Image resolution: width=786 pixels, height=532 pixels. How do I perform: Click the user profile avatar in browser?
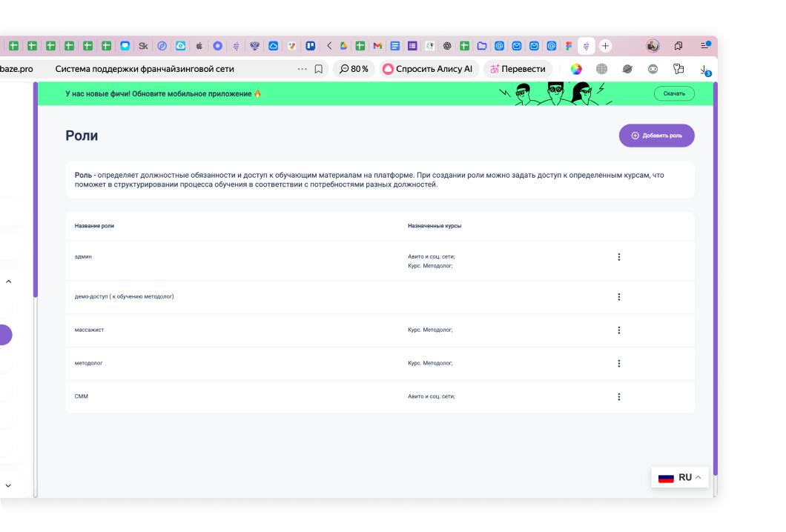coord(653,46)
